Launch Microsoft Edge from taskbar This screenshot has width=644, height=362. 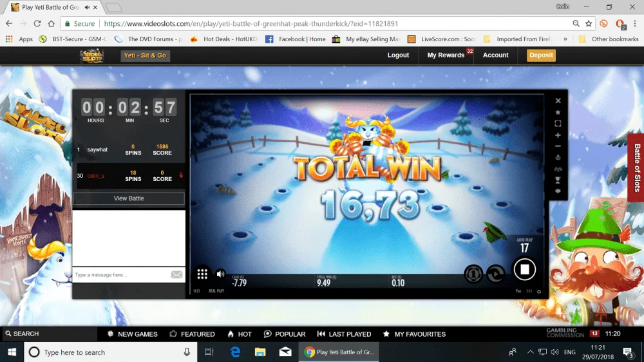235,352
